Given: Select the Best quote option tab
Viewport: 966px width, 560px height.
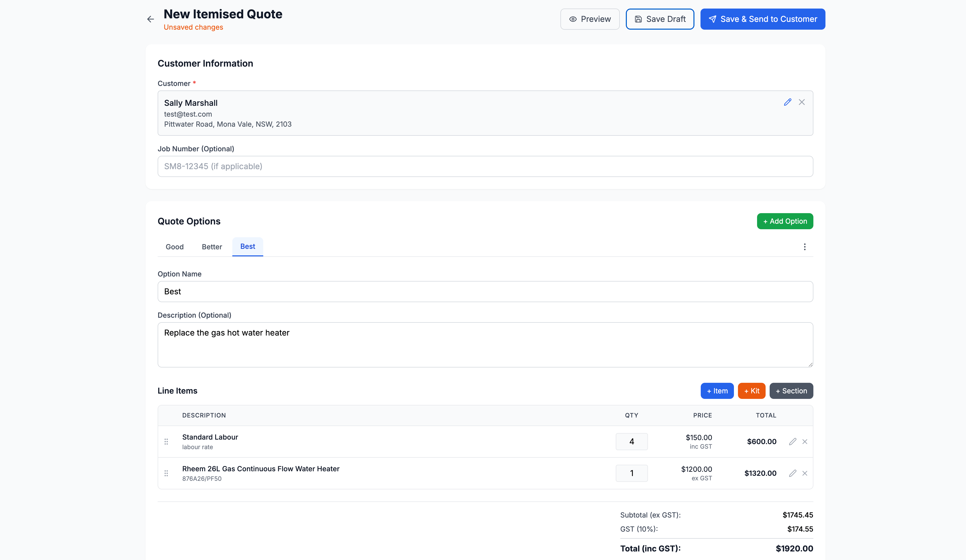Looking at the screenshot, I should click(x=247, y=247).
